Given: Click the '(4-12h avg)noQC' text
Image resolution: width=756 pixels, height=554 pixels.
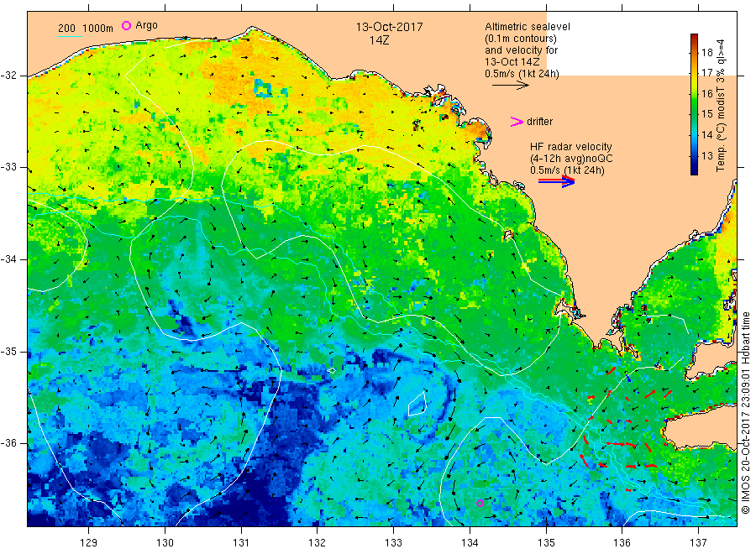Looking at the screenshot, I should point(571,159).
